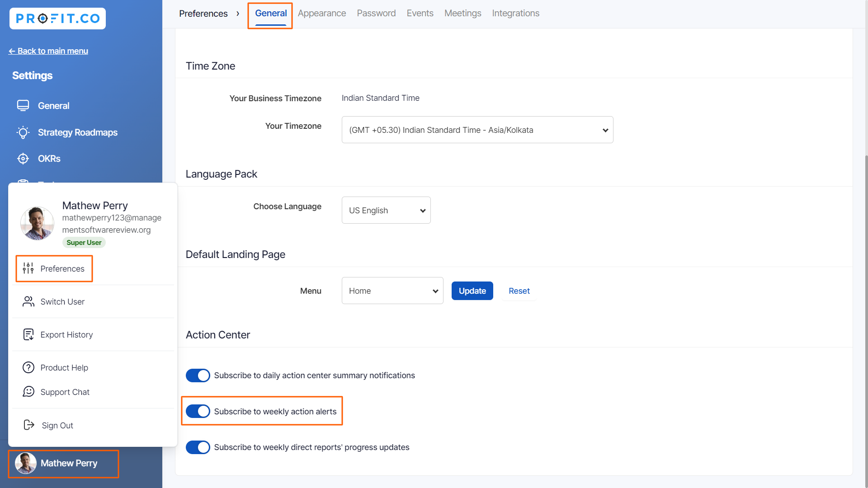The height and width of the screenshot is (488, 868).
Task: Click Indian Standard Time business timezone value
Action: (381, 98)
